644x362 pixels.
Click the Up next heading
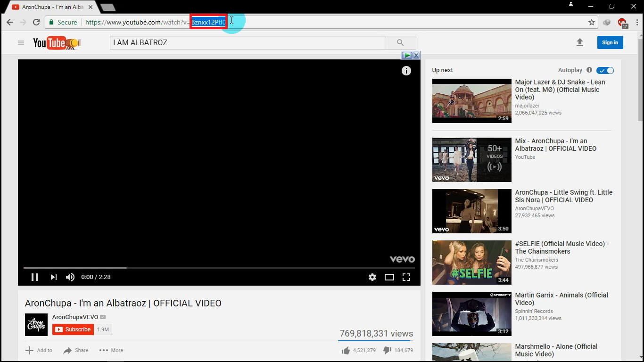pos(442,70)
